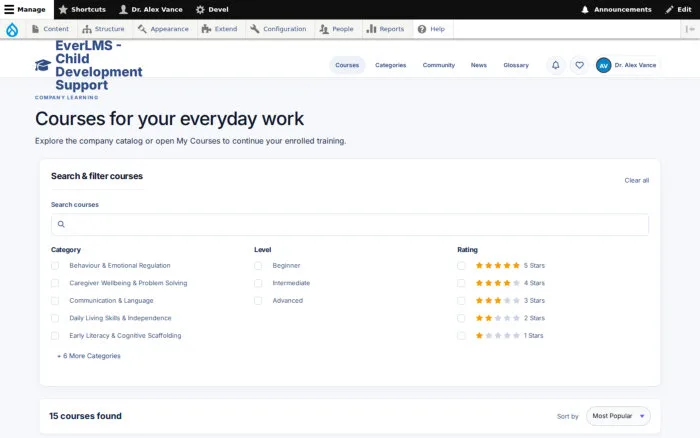
Task: Open the Structure admin menu
Action: tap(103, 29)
